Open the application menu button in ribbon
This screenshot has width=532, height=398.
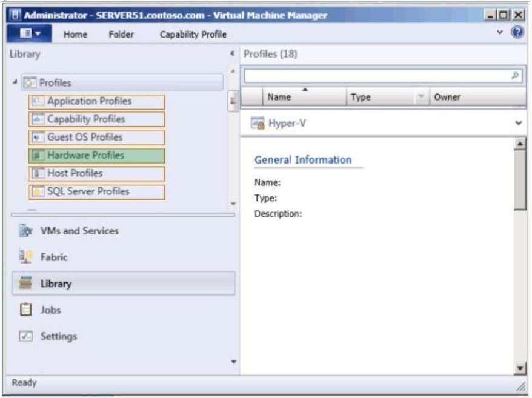pos(30,33)
